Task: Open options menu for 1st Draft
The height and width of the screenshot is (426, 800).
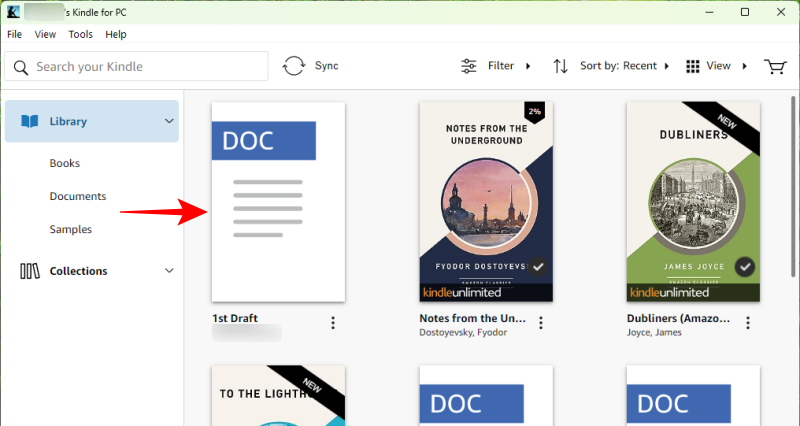Action: (x=333, y=322)
